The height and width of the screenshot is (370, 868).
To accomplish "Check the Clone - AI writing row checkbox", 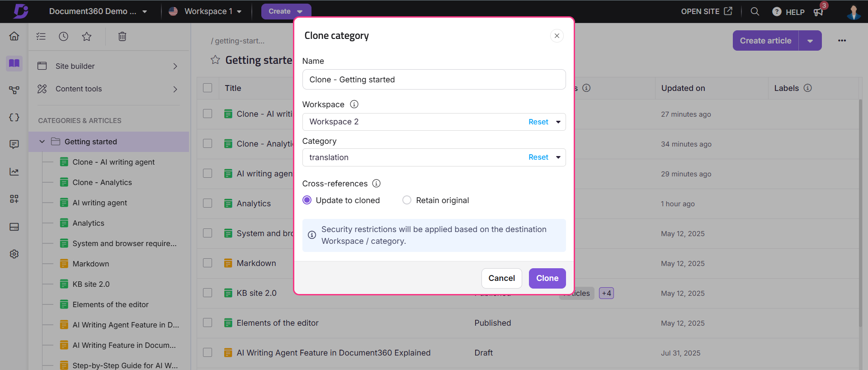I will [x=208, y=114].
